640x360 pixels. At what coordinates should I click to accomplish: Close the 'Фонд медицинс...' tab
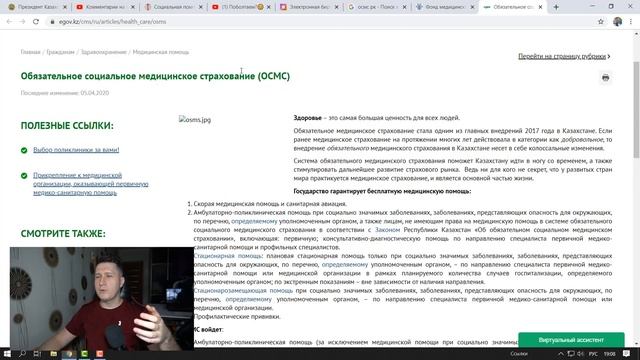pos(472,7)
